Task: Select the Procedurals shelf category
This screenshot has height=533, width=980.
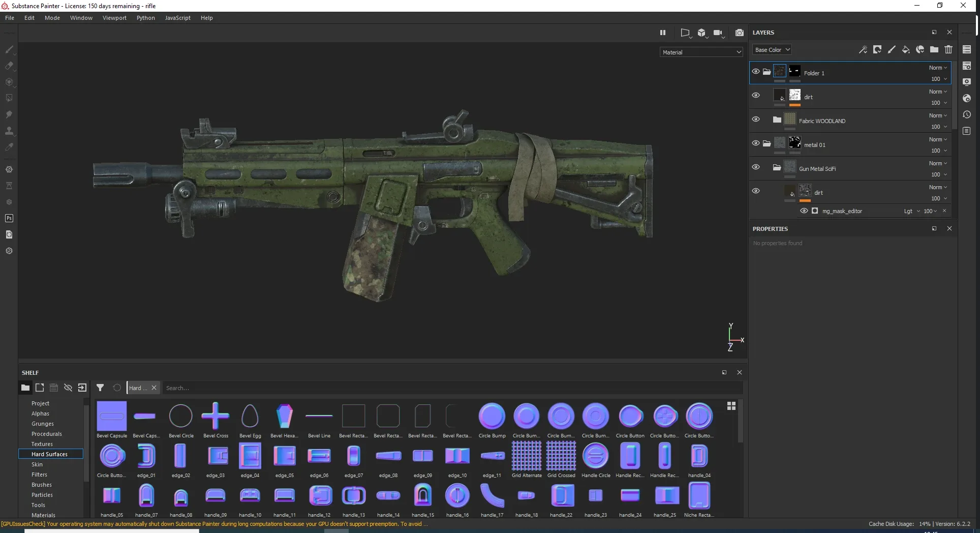Action: point(47,434)
